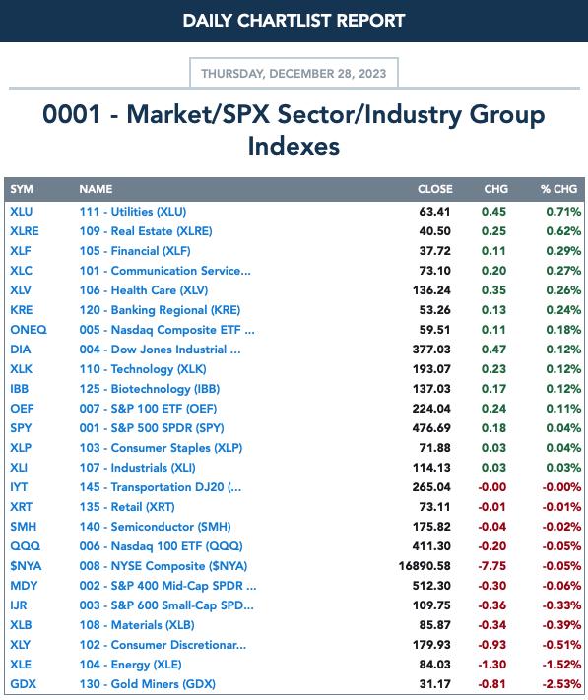Viewport: 588px width, 700px height.
Task: Open 005 - Nasdaq Composite ETF link
Action: point(167,330)
